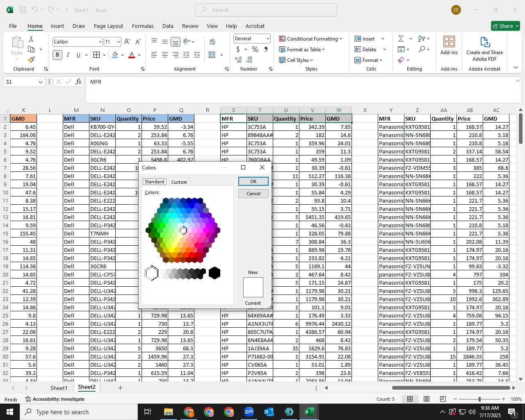
Task: Open the font size dropdown
Action: pos(119,42)
